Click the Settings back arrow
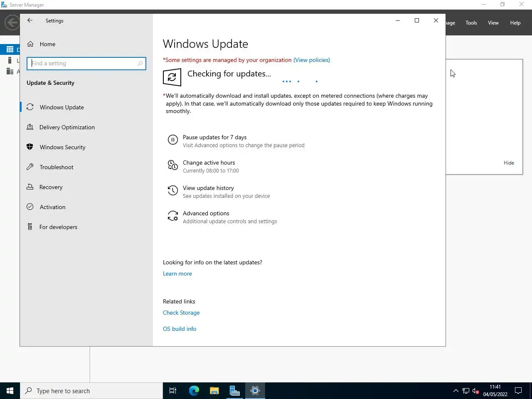 coord(30,20)
